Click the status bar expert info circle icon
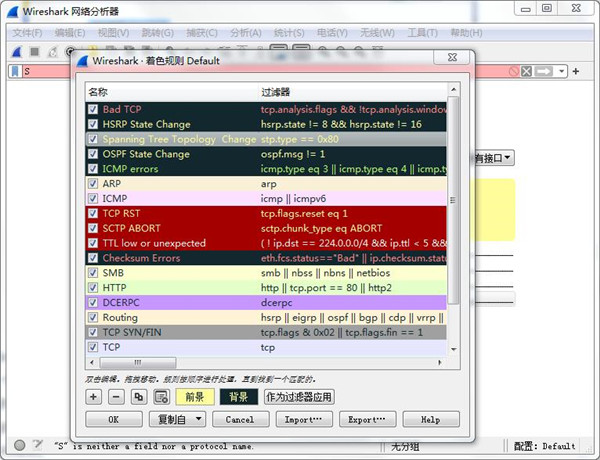 (20, 445)
